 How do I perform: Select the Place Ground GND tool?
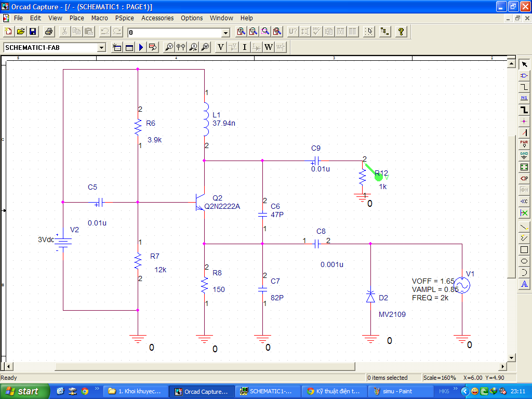pos(524,155)
